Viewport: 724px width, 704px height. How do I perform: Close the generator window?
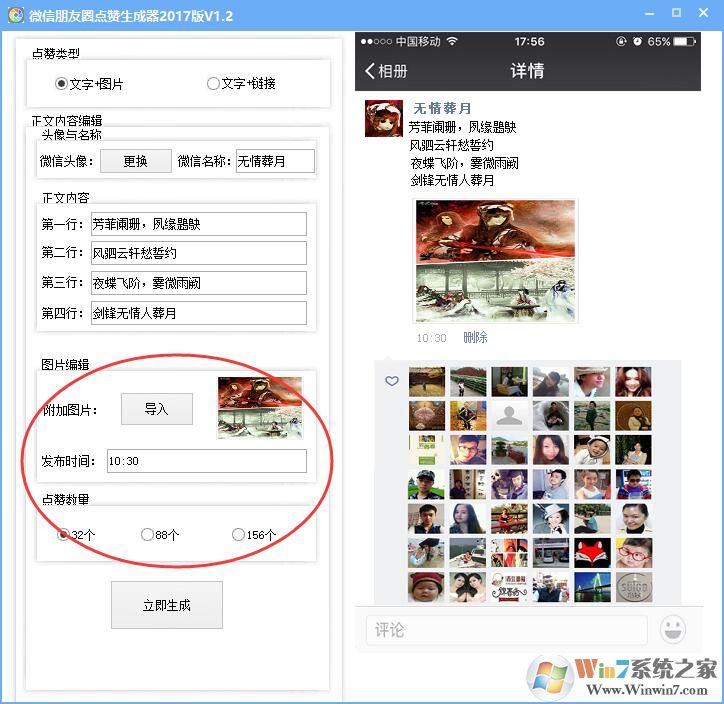coord(703,13)
